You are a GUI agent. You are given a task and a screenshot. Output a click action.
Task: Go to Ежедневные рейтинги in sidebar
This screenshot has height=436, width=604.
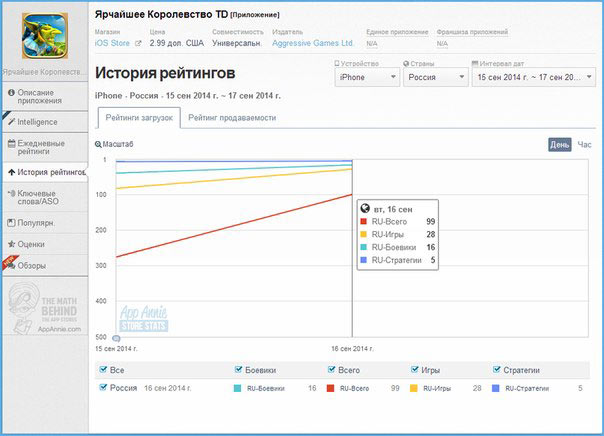[45, 148]
